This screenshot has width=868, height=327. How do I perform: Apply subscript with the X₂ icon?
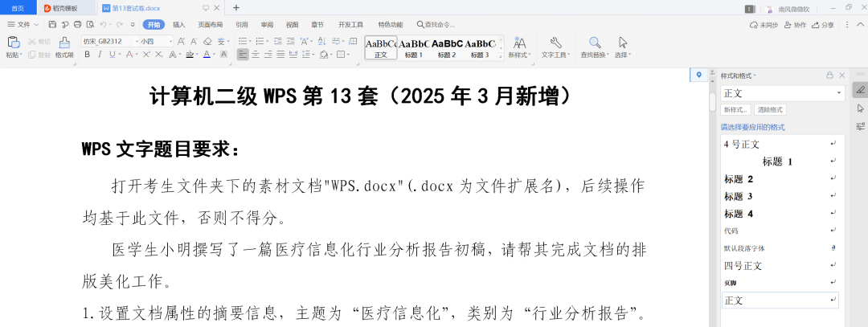coord(159,54)
